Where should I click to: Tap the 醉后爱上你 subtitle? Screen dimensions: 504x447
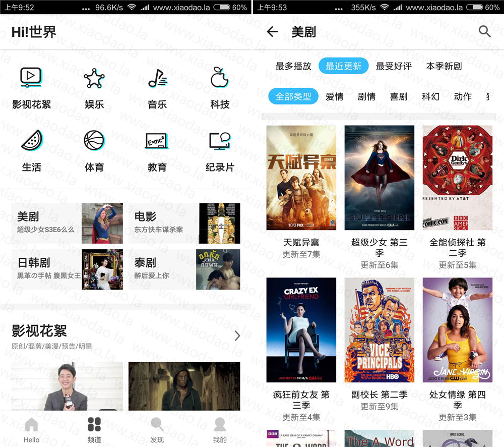151,275
